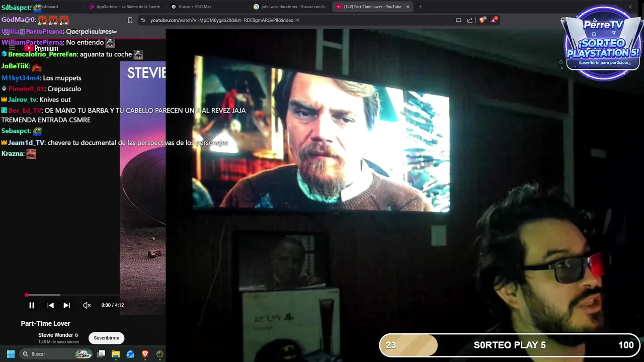Pause the Part-Time Lover video
This screenshot has width=644, height=362.
[32, 305]
